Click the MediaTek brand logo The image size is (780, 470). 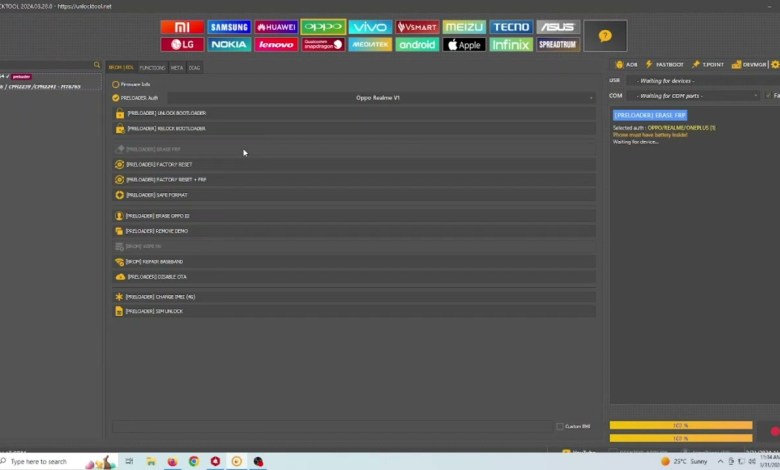370,45
